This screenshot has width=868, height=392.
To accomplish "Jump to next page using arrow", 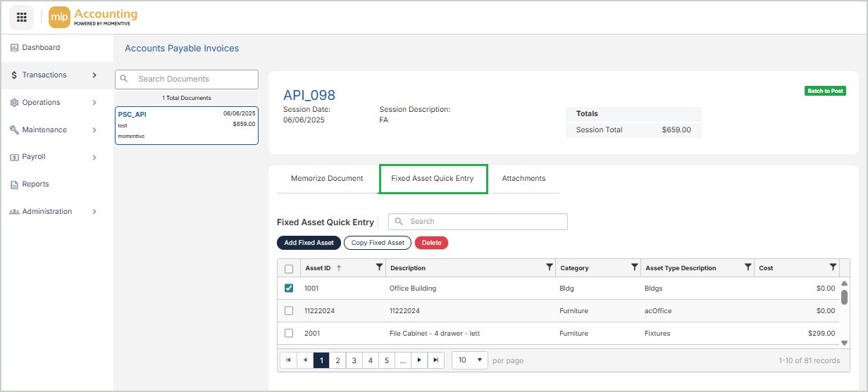I will click(x=420, y=360).
